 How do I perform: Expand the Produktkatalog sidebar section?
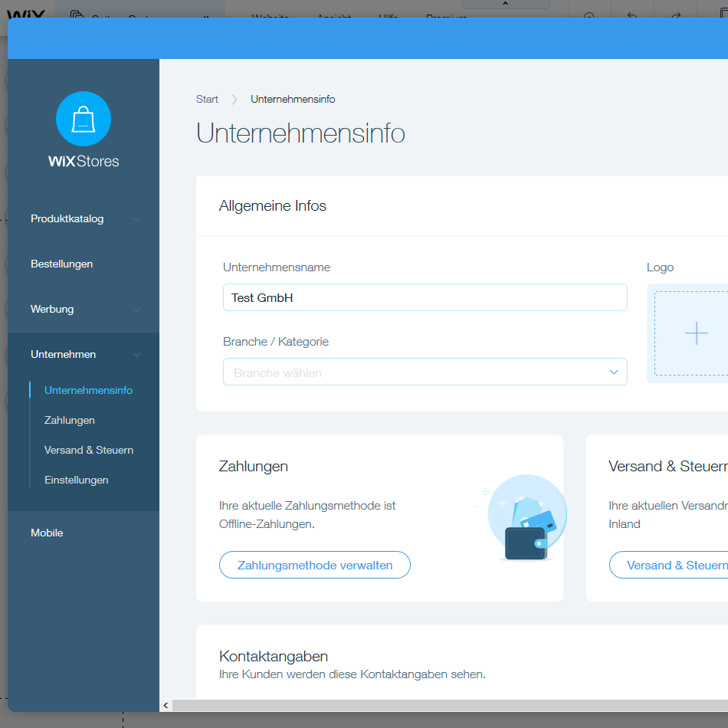136,219
